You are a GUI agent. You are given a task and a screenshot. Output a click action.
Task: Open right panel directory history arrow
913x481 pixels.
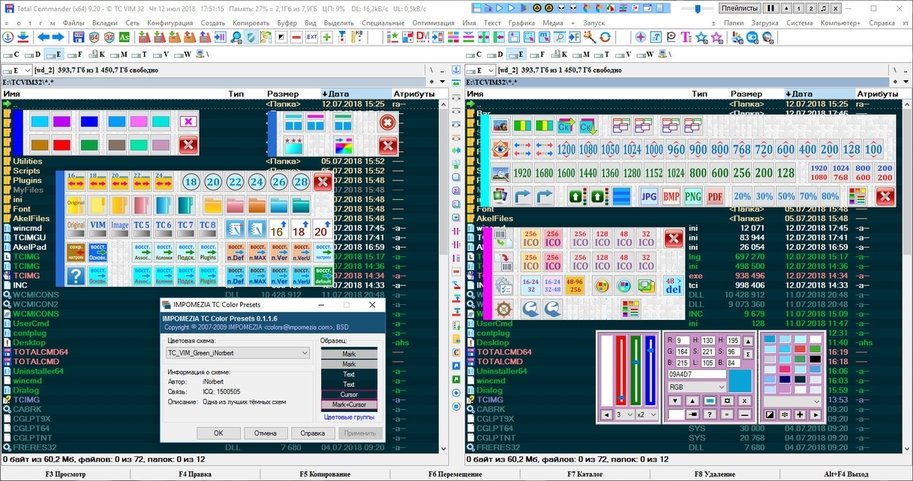pyautogui.click(x=905, y=82)
